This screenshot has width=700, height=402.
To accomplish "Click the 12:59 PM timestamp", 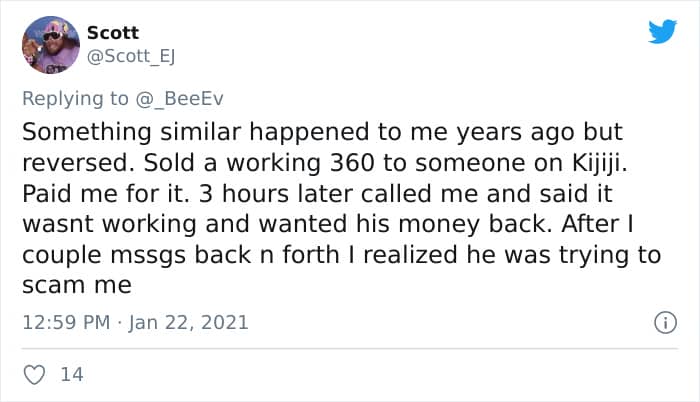I will (63, 323).
